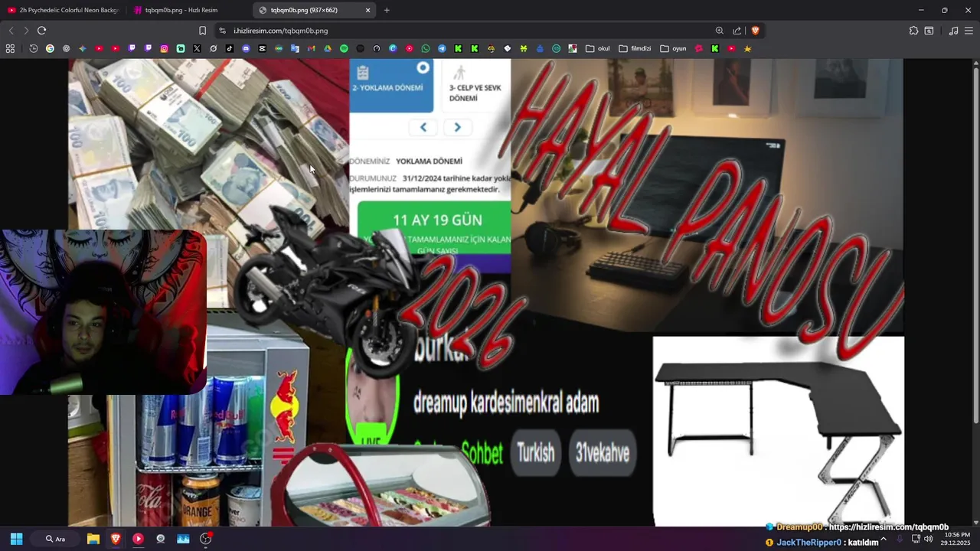Open the apps grid icon in bookmarks bar
This screenshot has width=980, height=551.
coord(10,48)
